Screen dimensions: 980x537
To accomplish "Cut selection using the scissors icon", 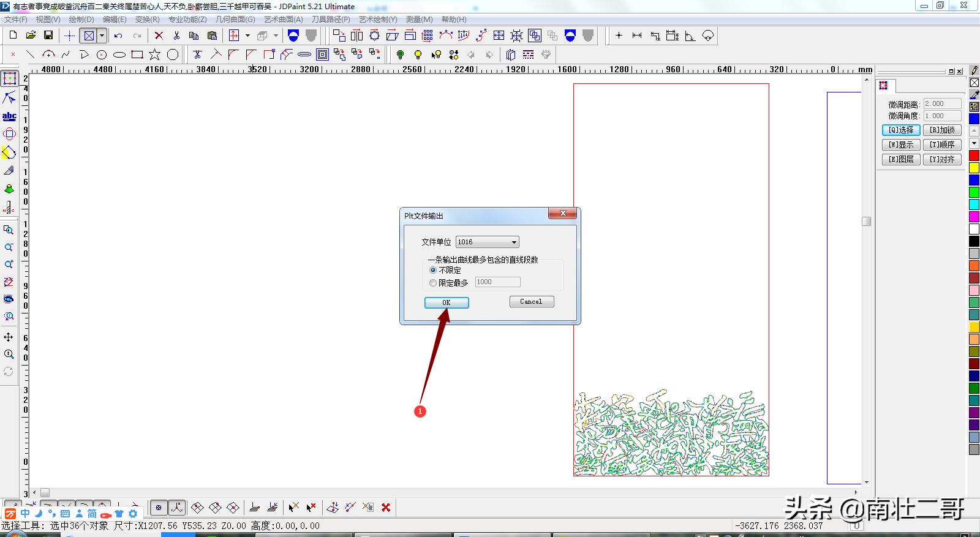I will 176,36.
